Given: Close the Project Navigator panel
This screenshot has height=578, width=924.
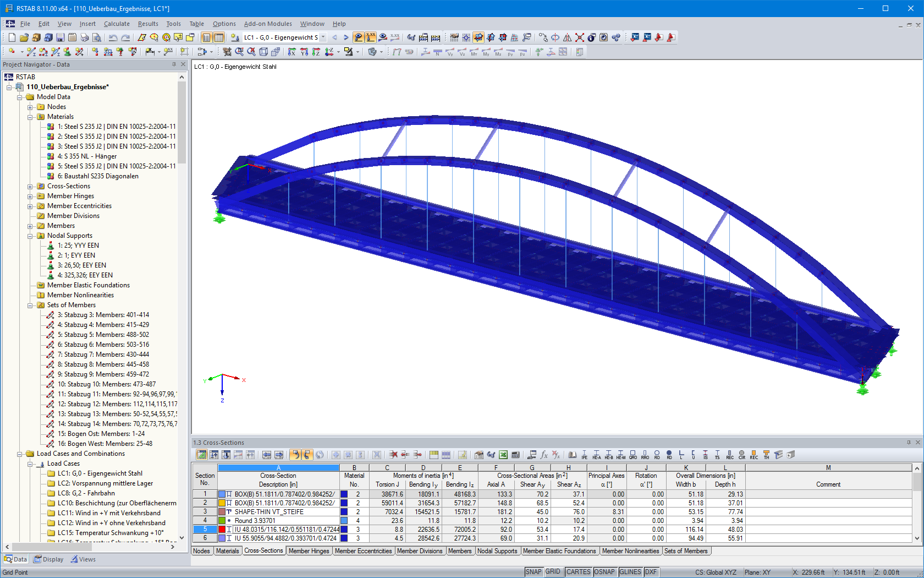Looking at the screenshot, I should [183, 64].
